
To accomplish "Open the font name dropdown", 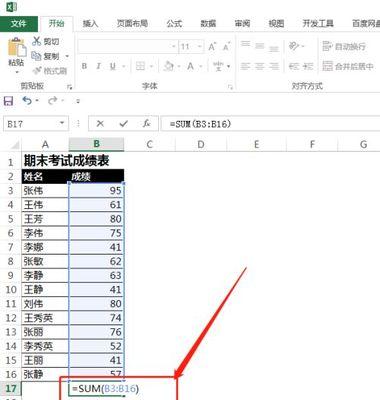I will [174, 46].
